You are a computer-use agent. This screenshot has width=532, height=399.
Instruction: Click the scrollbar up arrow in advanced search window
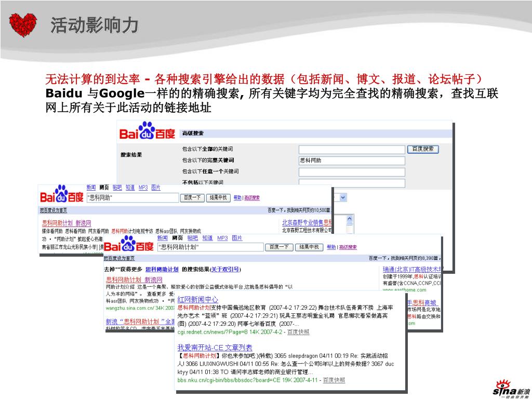(350, 220)
